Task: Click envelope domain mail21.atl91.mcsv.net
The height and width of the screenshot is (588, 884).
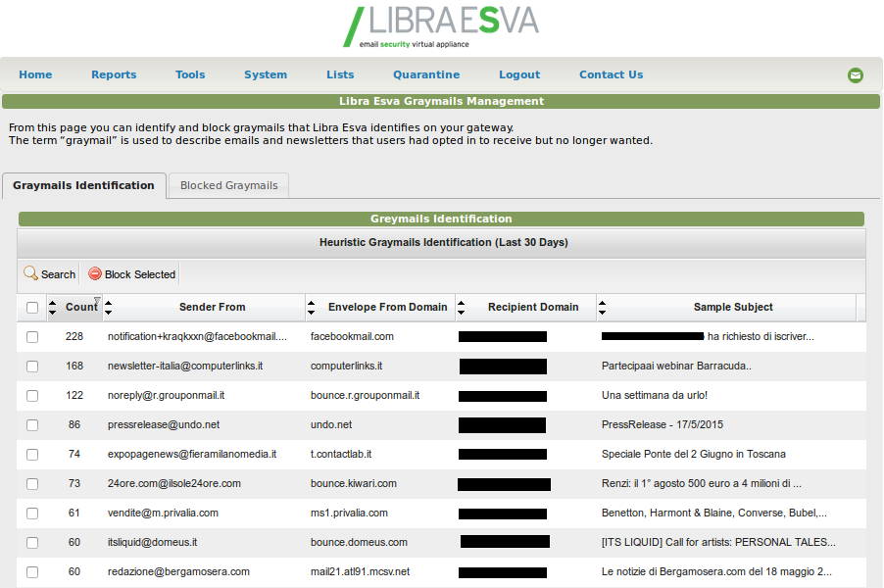Action: pyautogui.click(x=361, y=571)
